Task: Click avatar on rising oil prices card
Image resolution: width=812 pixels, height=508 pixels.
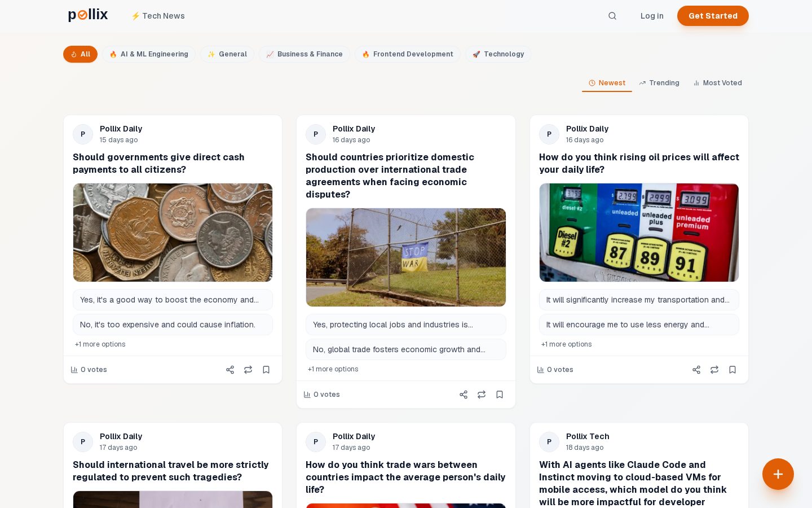Action: (x=549, y=134)
